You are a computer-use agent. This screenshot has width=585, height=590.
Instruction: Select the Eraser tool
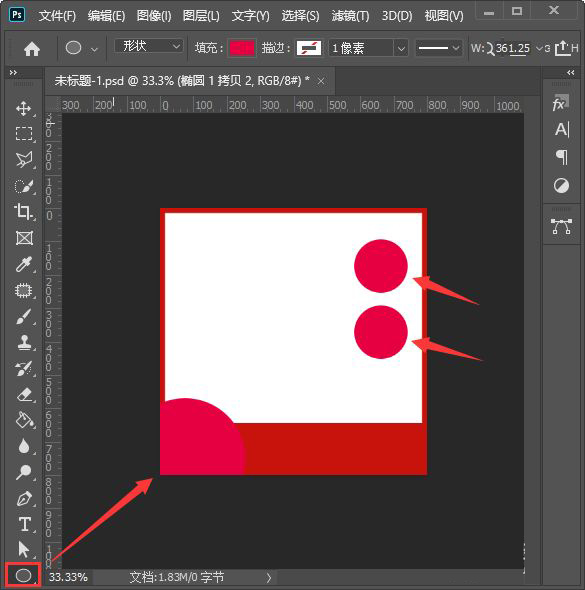tap(24, 395)
